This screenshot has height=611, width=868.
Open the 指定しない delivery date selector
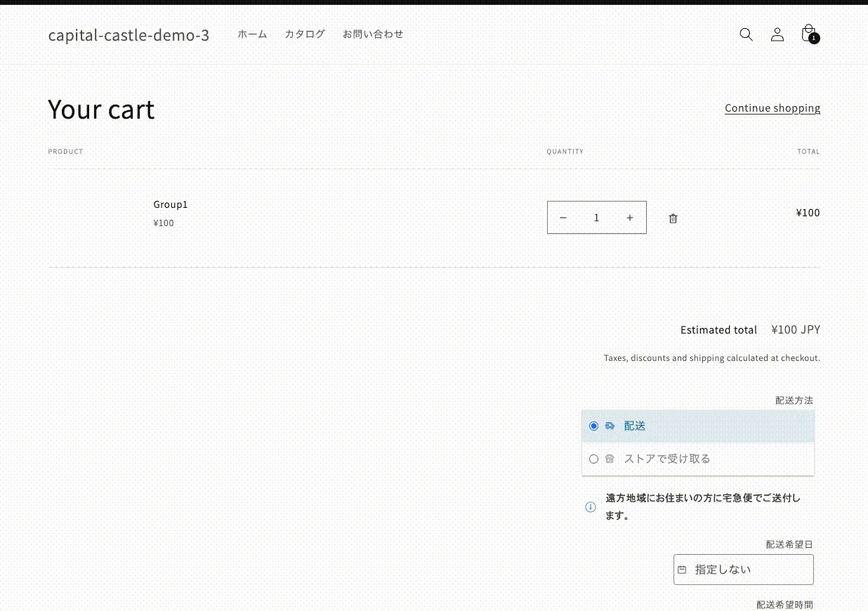[743, 570]
